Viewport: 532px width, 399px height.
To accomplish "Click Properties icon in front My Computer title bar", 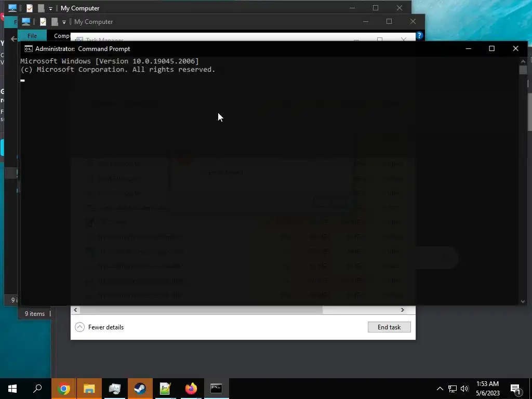I will coord(43,22).
